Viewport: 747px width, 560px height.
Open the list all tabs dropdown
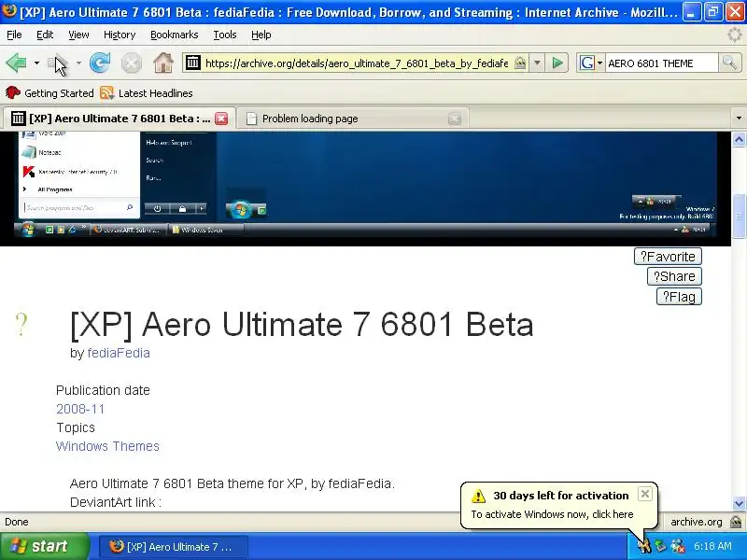(x=739, y=118)
